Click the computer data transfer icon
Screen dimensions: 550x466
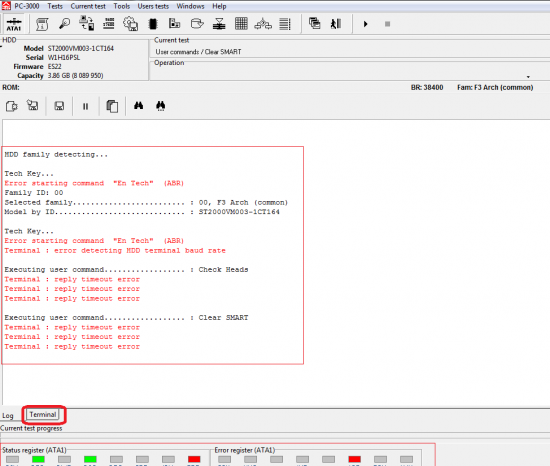87,23
